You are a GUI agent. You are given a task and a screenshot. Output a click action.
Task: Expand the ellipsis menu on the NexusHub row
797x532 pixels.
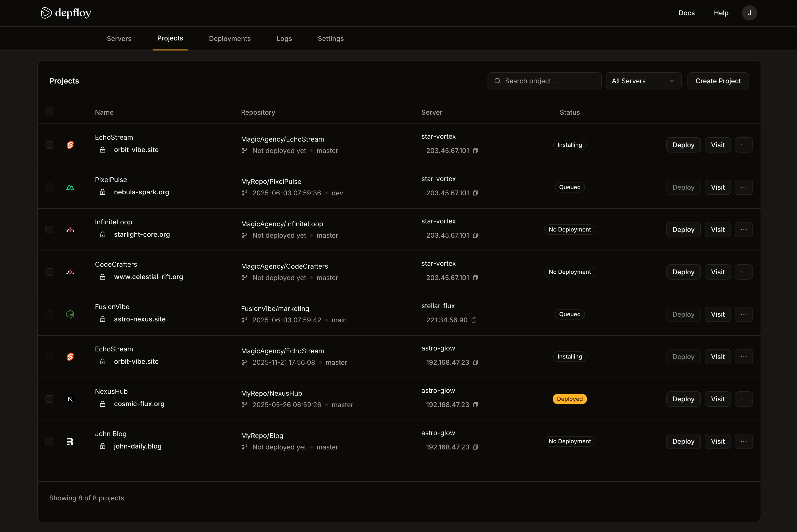click(744, 399)
